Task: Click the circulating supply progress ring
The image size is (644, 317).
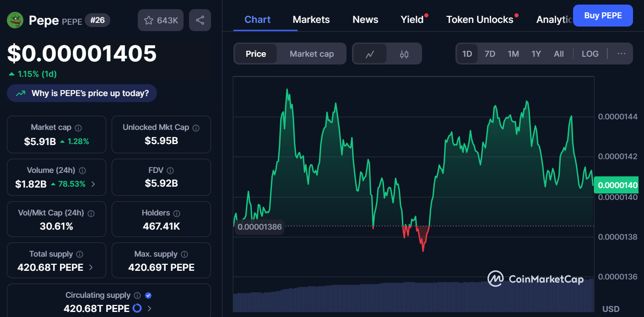Action: coord(137,308)
